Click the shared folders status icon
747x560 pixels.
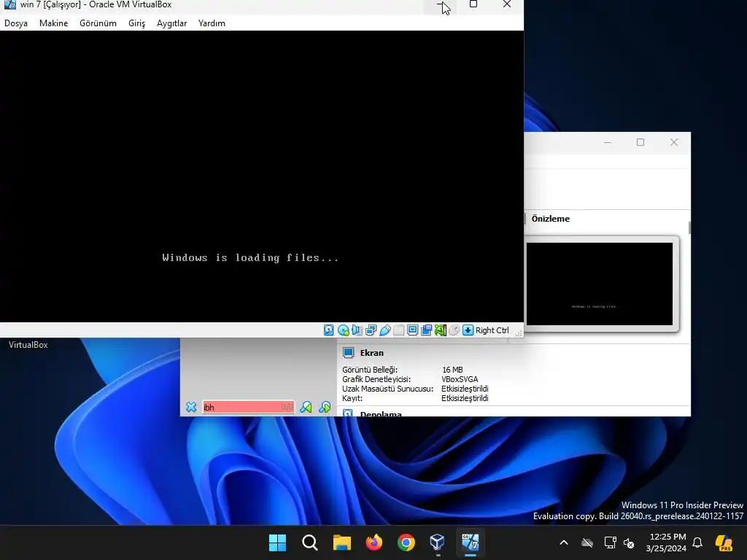399,330
